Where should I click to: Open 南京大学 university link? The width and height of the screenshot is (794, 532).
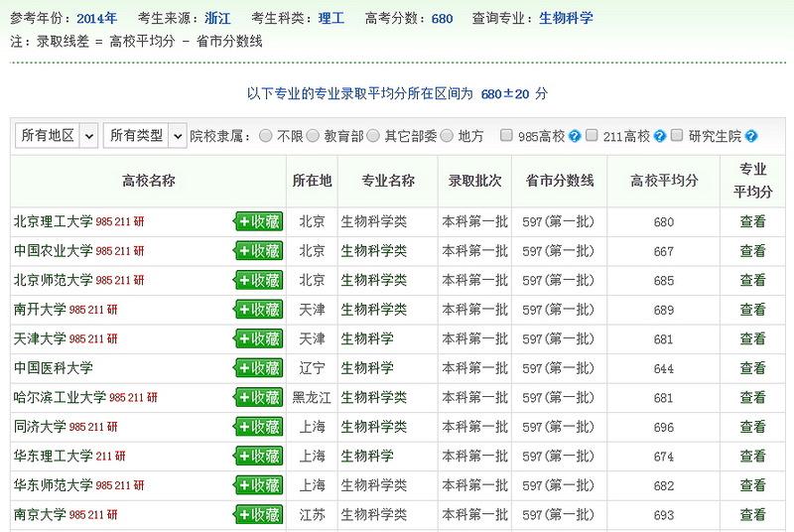coord(40,515)
